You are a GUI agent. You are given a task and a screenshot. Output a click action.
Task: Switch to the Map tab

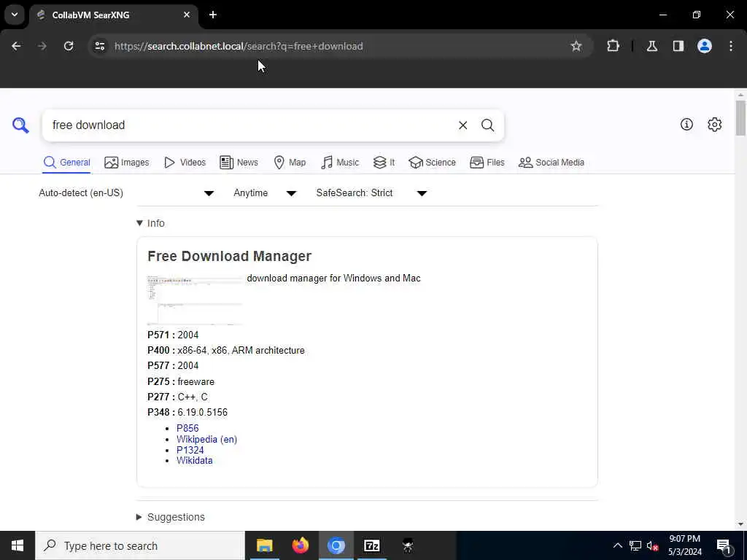coord(290,163)
